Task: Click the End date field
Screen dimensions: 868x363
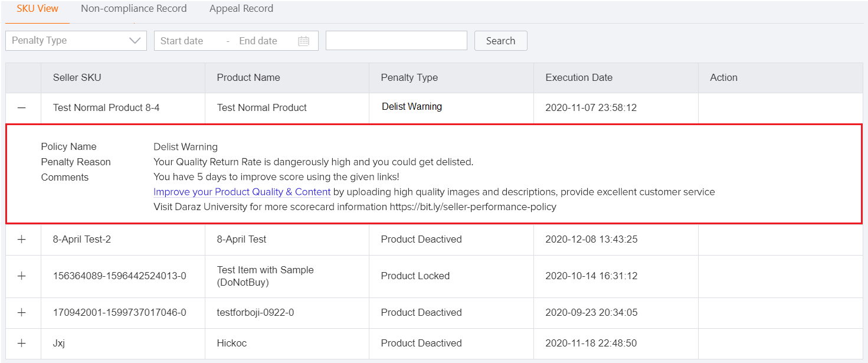Action: (258, 41)
